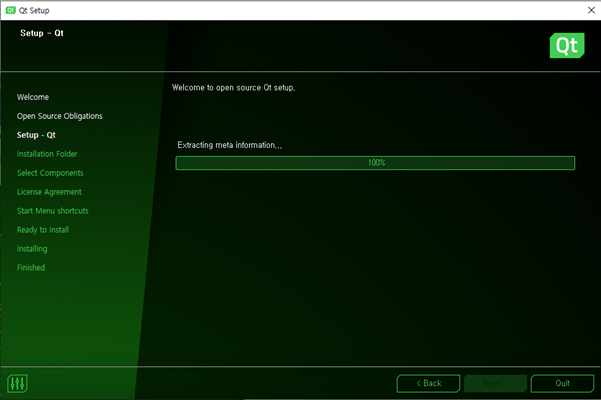Click the green Qt logo
This screenshot has height=400, width=601.
click(567, 46)
